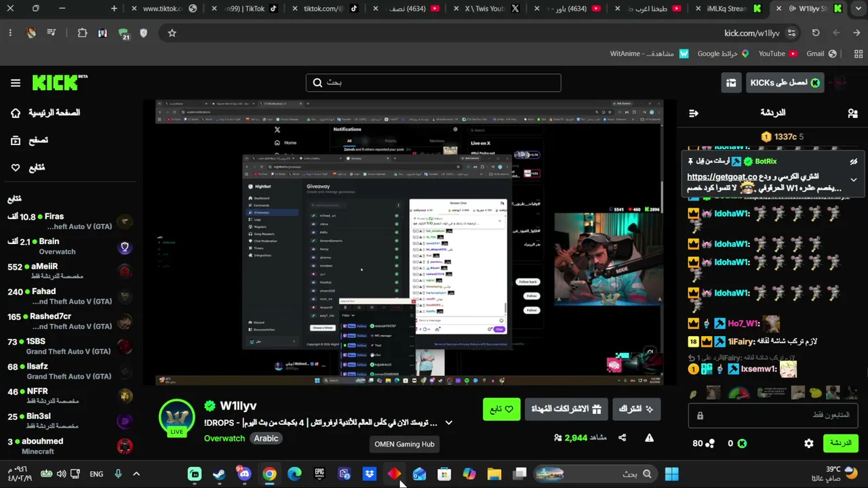Click the Kick logo
Image resolution: width=868 pixels, height=488 pixels.
[60, 82]
